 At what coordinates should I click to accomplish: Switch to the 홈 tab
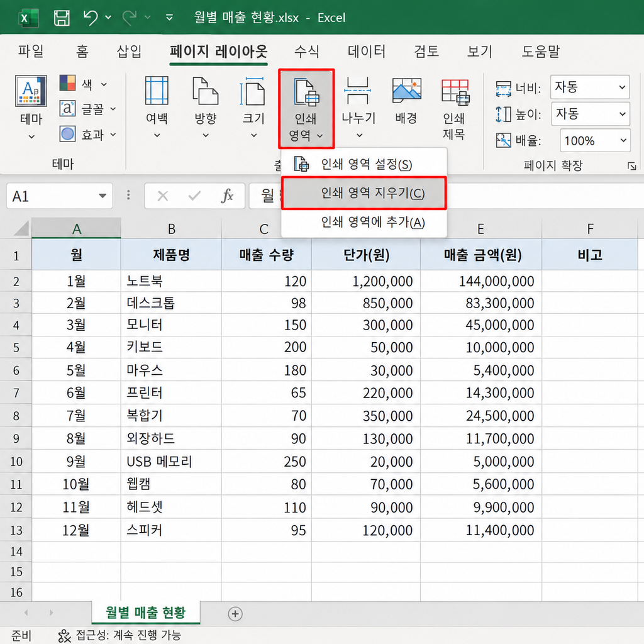coord(82,51)
